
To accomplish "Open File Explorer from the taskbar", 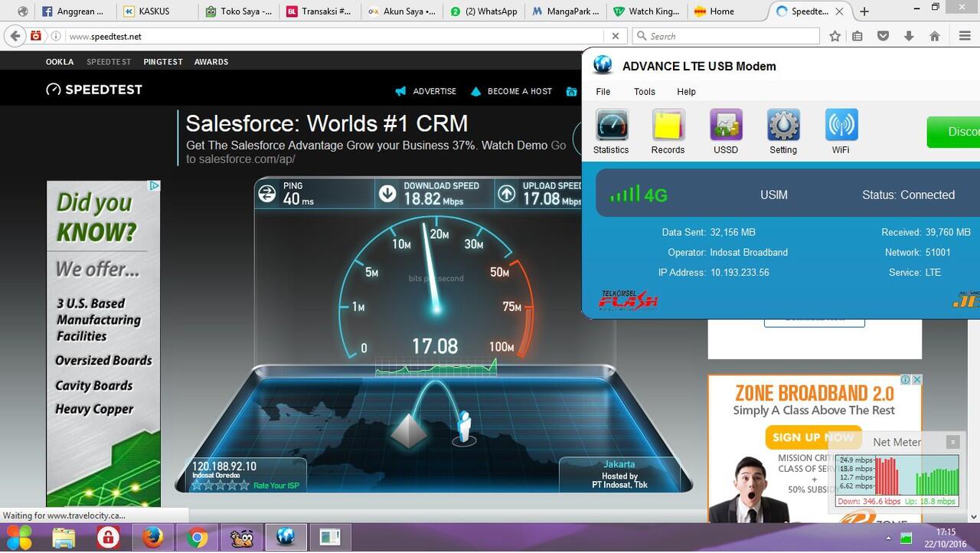I will point(64,538).
